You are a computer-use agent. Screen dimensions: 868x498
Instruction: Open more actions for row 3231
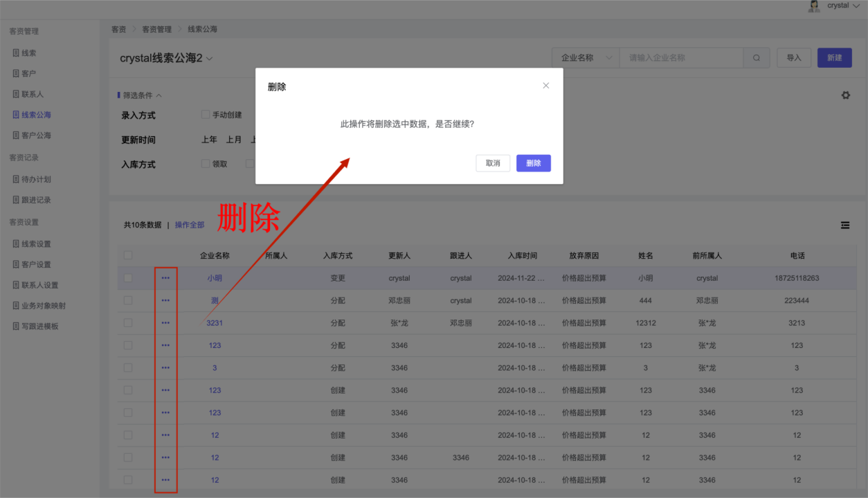tap(165, 323)
